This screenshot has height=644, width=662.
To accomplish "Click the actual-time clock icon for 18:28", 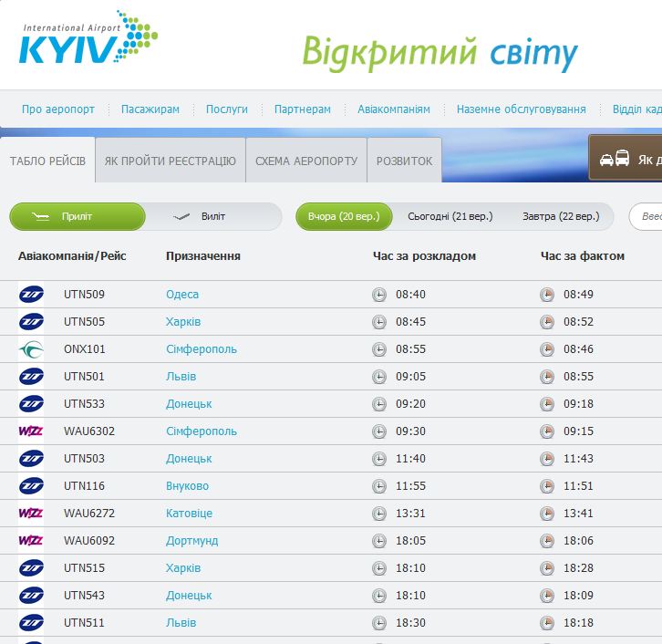I will (x=547, y=568).
